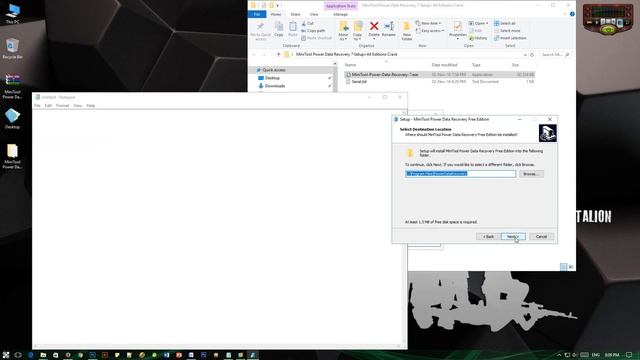Screen dimensions: 640x360
Task: Open the Windows Start button
Action: [x=6, y=355]
